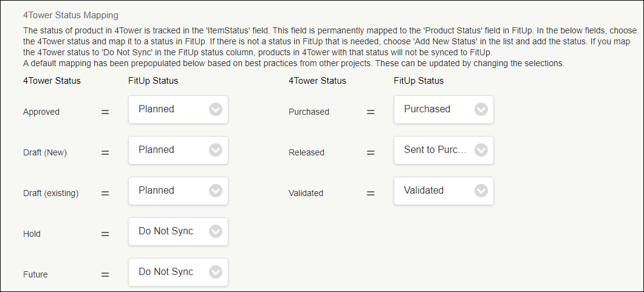Image resolution: width=644 pixels, height=292 pixels.
Task: Click the chevron arrow for Purchased status
Action: tap(481, 109)
